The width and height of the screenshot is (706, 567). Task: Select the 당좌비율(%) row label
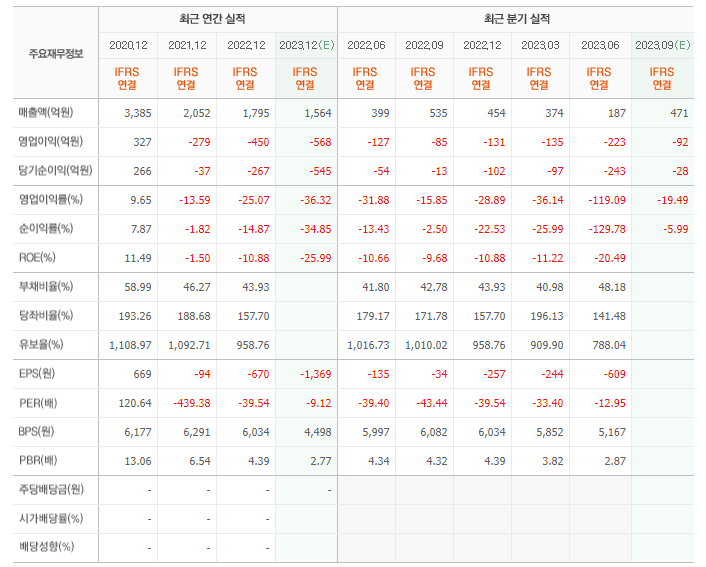tap(45, 316)
